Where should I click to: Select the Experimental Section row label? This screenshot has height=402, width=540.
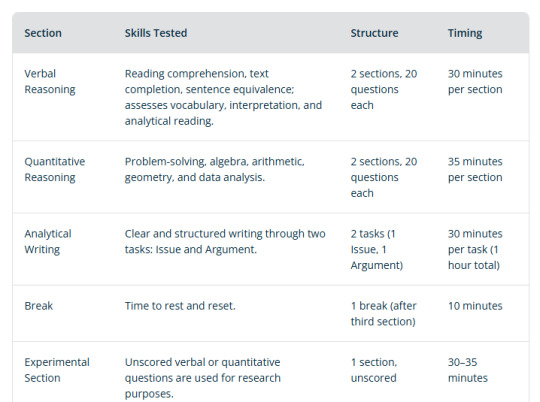tap(57, 370)
